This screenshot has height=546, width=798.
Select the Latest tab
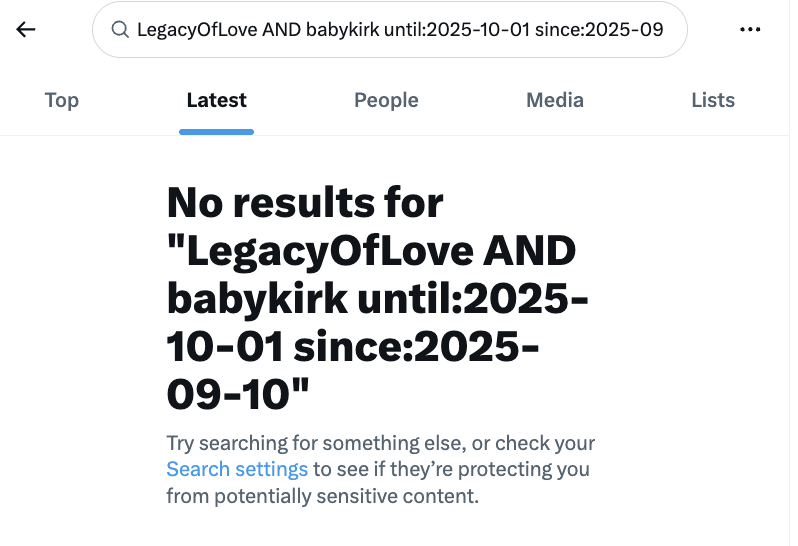(x=216, y=100)
